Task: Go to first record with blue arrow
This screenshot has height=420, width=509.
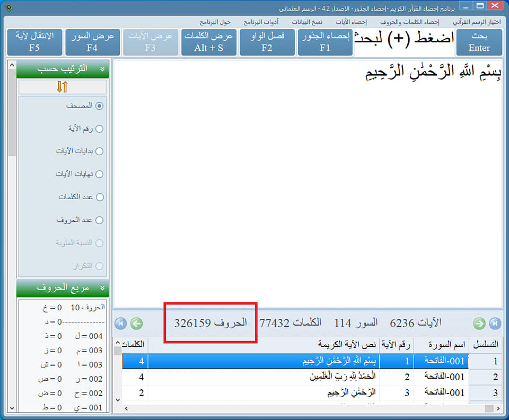Action: 121,324
